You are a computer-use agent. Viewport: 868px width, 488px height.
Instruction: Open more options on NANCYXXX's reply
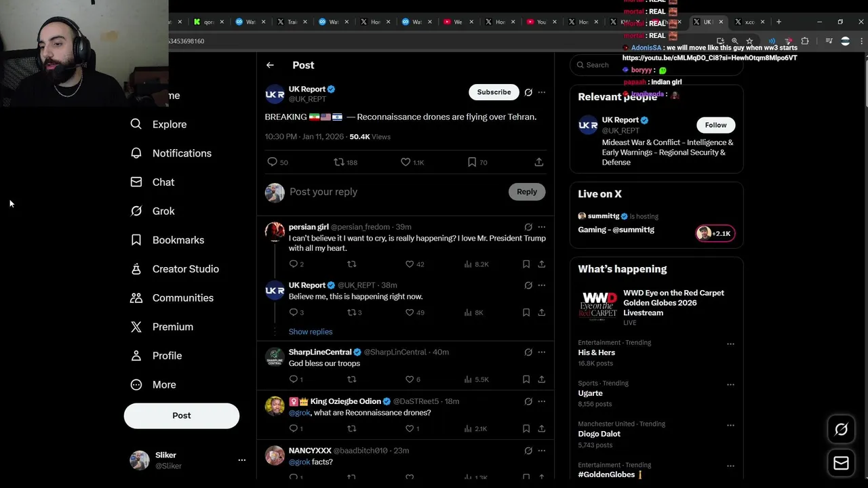(541, 451)
